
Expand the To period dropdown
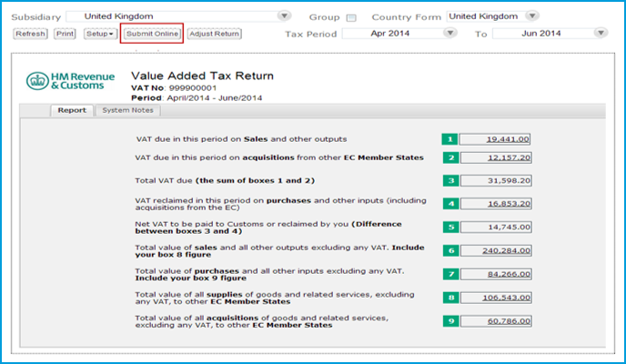click(x=600, y=34)
